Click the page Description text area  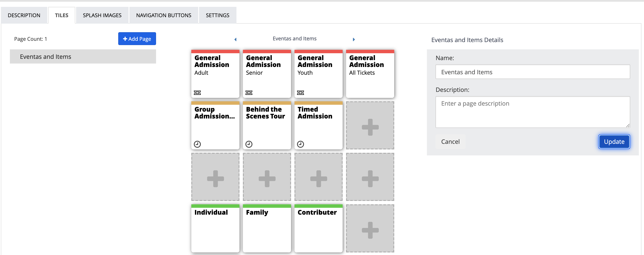pyautogui.click(x=532, y=112)
